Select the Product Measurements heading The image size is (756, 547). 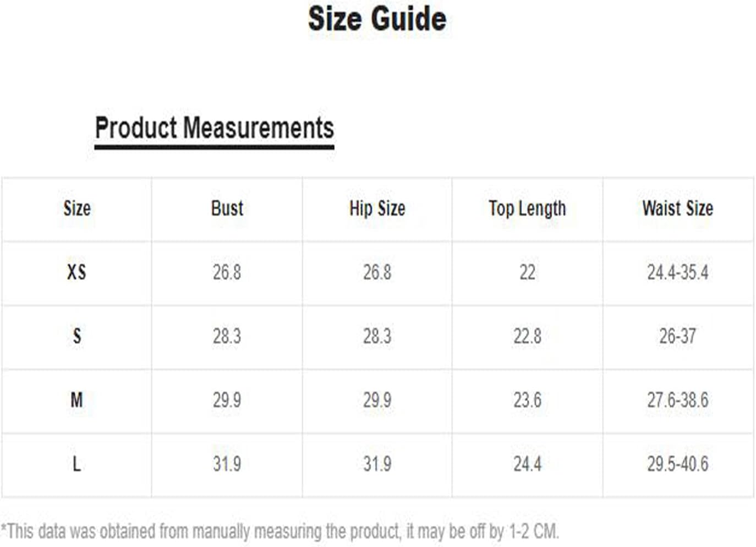(x=214, y=128)
